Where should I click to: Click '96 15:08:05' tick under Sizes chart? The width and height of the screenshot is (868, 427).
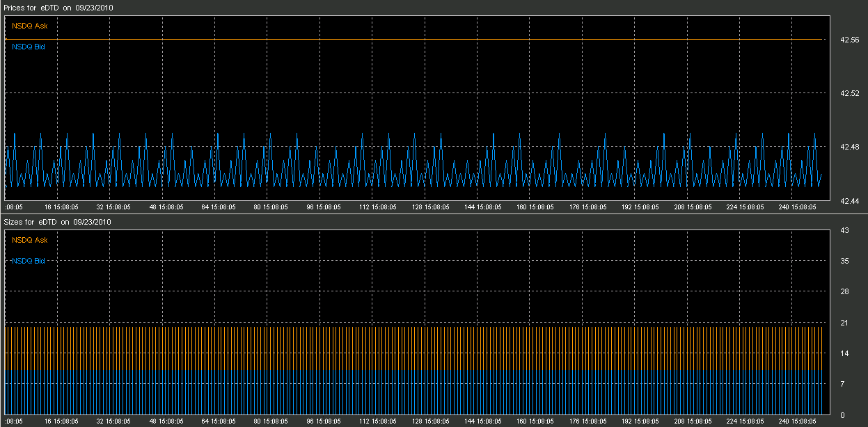tap(324, 421)
